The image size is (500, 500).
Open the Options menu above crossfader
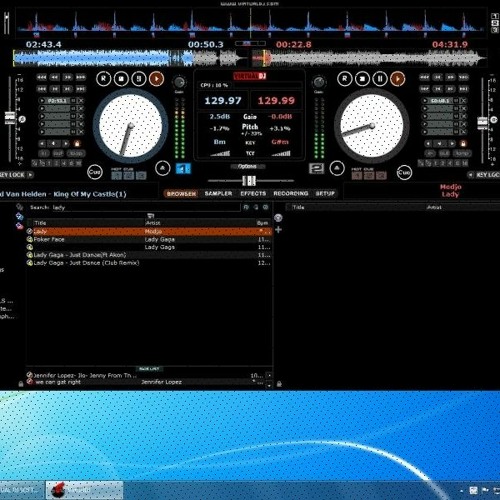(248, 166)
